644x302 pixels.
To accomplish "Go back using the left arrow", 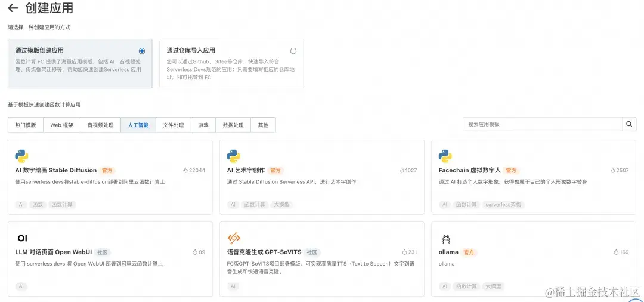I will (x=13, y=8).
